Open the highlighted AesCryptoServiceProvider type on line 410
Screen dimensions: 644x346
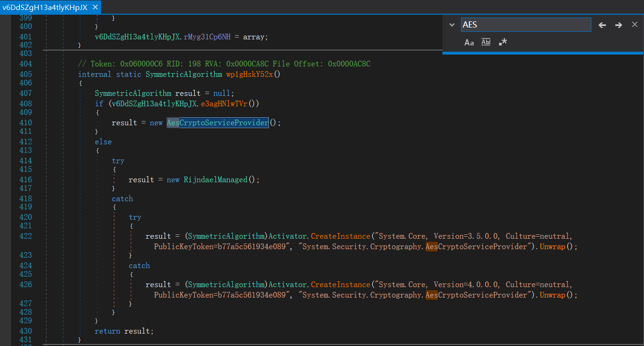(217, 123)
